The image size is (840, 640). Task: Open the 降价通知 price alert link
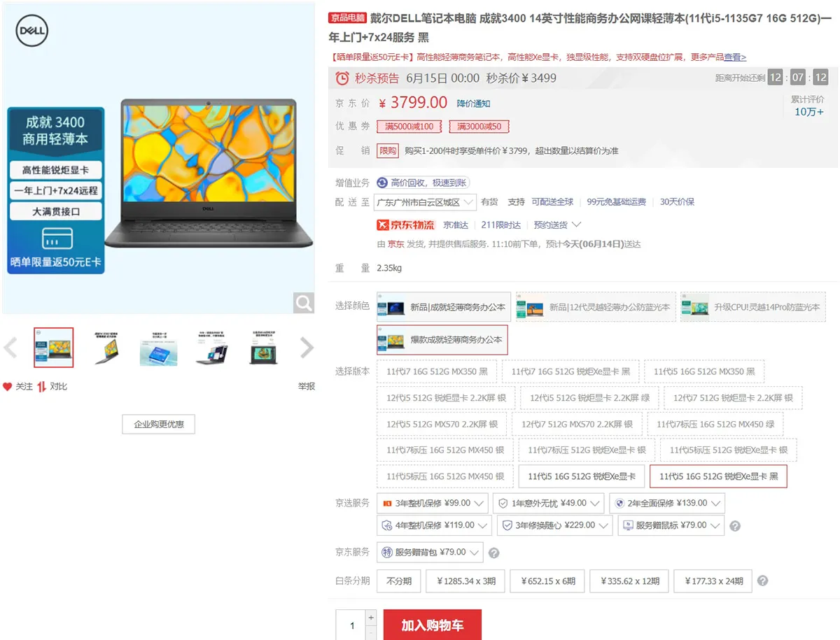tap(474, 104)
